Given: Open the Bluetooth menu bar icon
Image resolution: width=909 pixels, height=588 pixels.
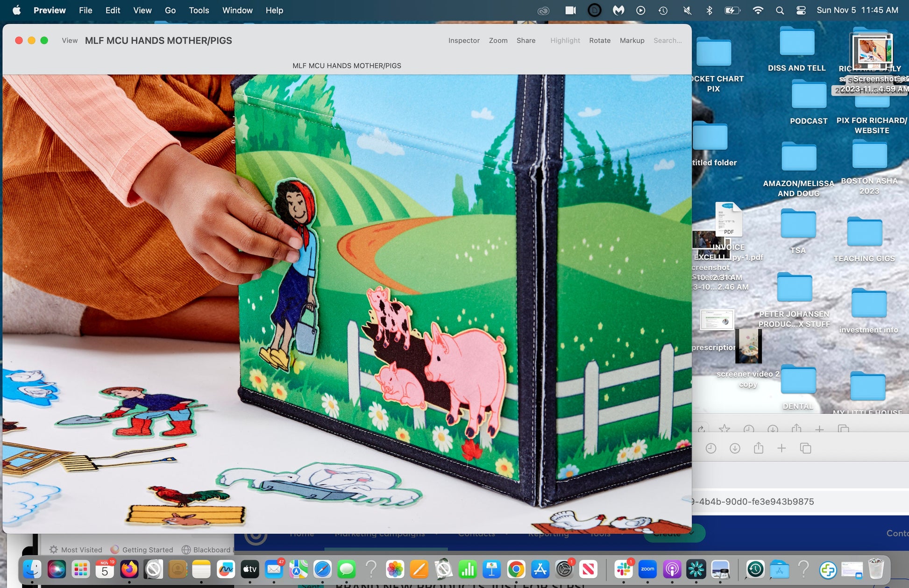Looking at the screenshot, I should (x=709, y=10).
